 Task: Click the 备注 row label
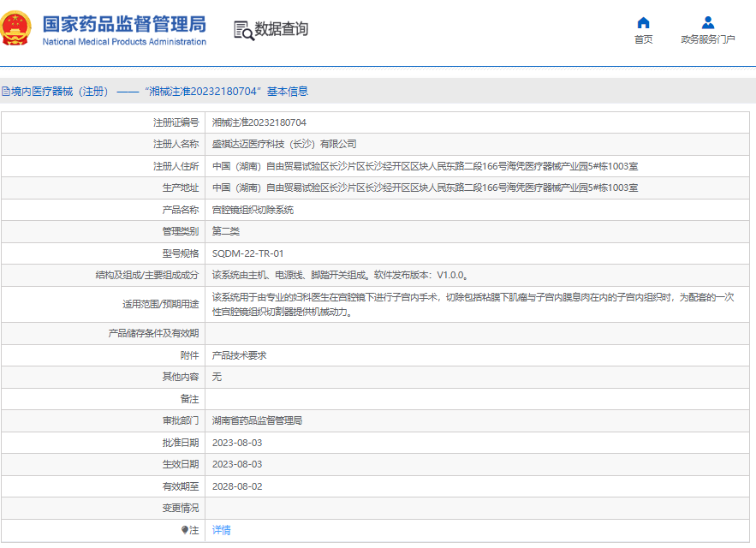pyautogui.click(x=189, y=399)
